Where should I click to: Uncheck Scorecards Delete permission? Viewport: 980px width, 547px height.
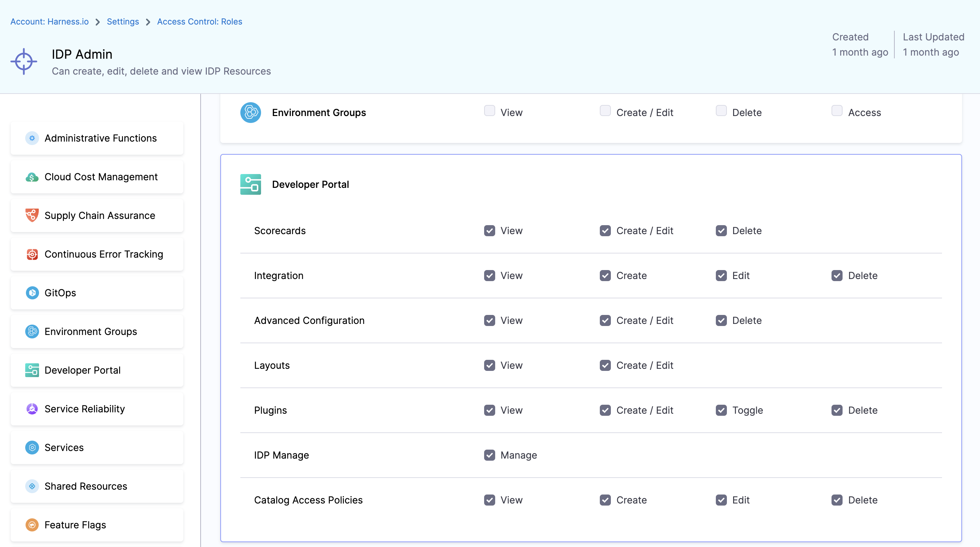point(721,231)
